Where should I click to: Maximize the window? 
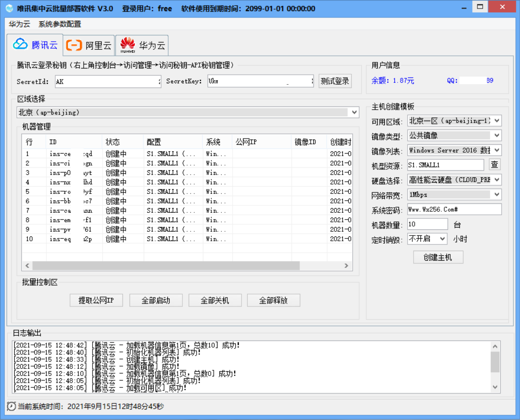coord(479,7)
